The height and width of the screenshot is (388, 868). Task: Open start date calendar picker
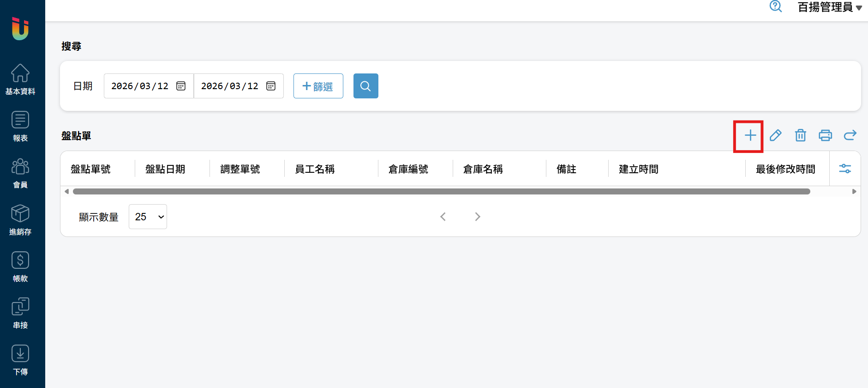(x=181, y=86)
